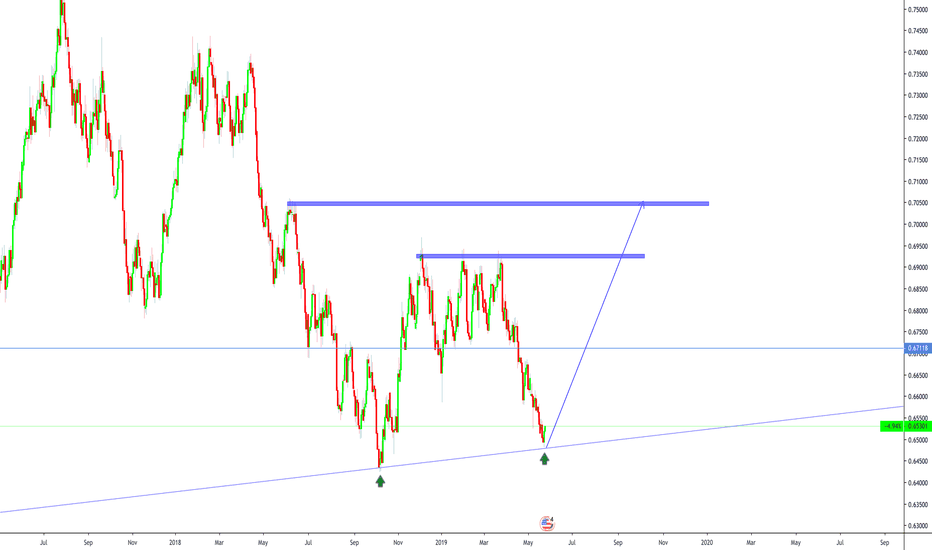Click the blue 0.67118 price line label
This screenshot has height=550, width=932.
pos(918,348)
